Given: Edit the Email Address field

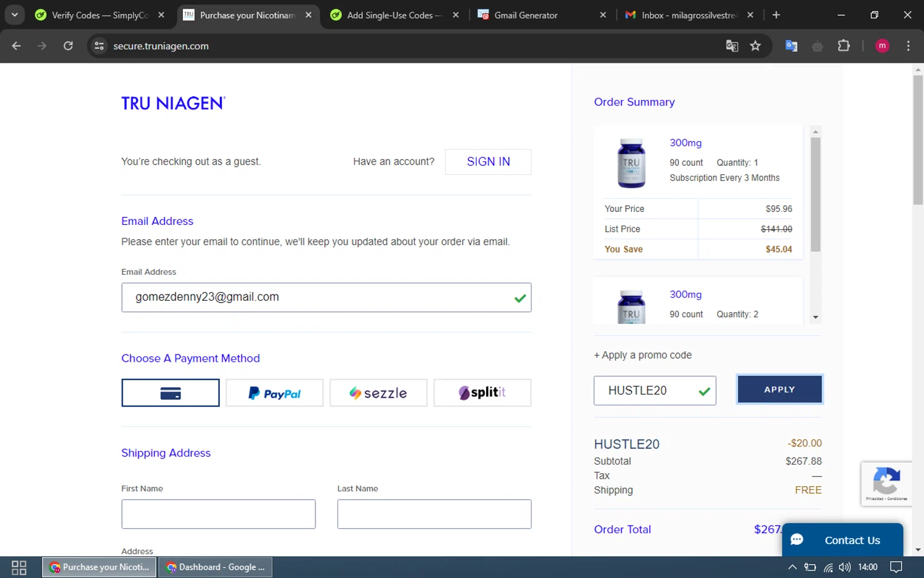Looking at the screenshot, I should point(326,297).
